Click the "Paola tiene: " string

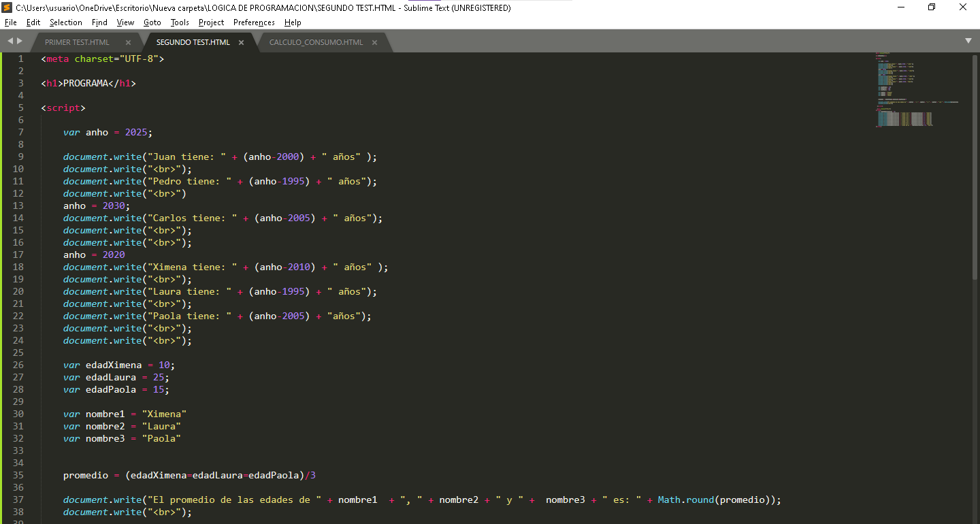click(190, 316)
